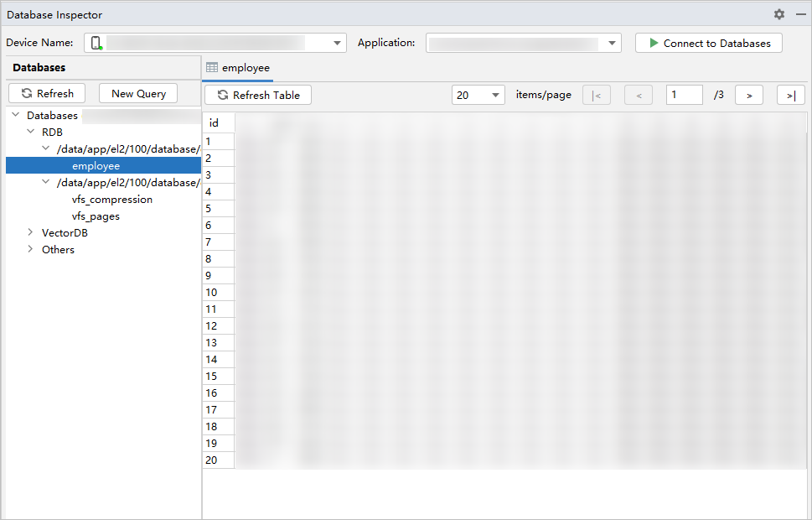Open the Database Inspector settings gear
Screen dimensions: 812x520
779,14
